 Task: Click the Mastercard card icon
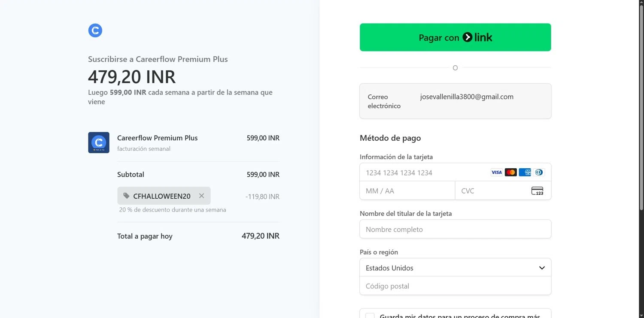(510, 173)
